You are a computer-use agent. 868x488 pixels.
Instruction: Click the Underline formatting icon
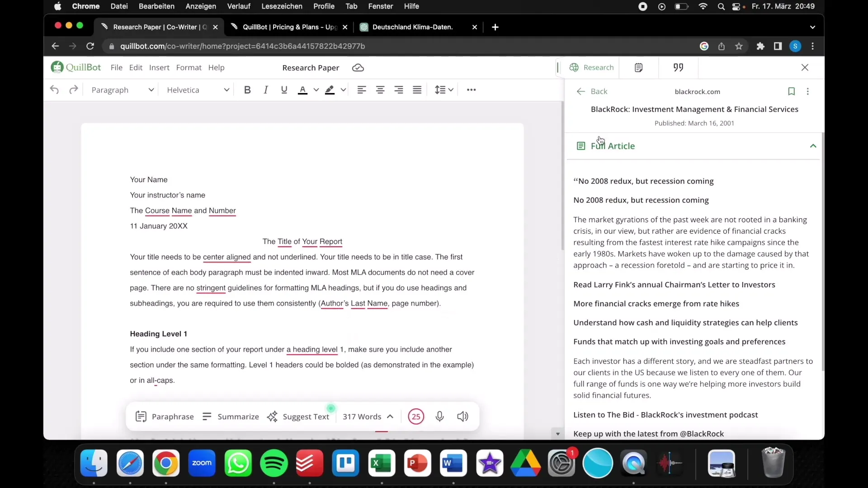[x=284, y=89]
